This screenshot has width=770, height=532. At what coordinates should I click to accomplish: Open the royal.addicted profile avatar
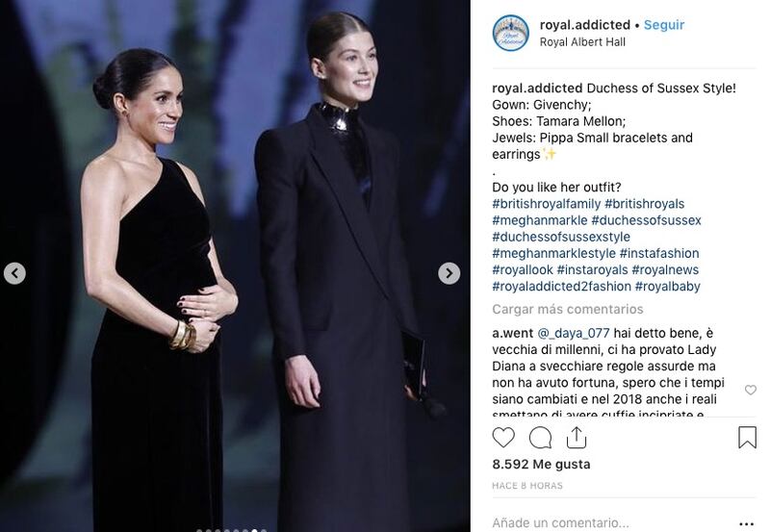(511, 34)
